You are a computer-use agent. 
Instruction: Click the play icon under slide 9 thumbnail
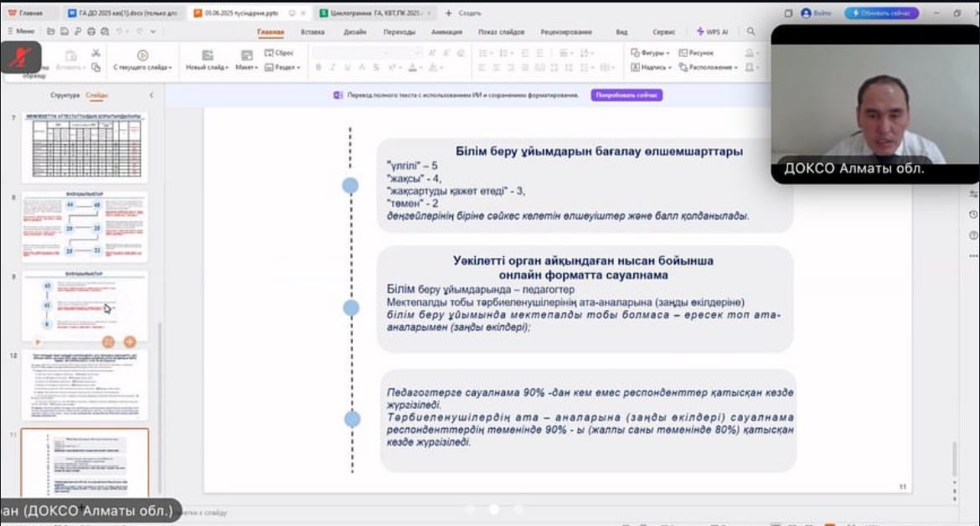pyautogui.click(x=37, y=342)
